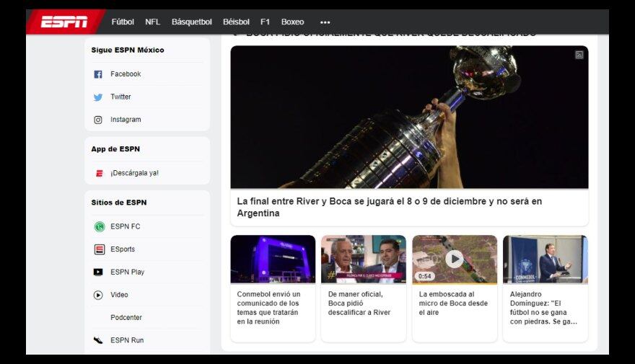Click the photo icon on the trophy image
This screenshot has width=635, height=364.
(x=579, y=55)
